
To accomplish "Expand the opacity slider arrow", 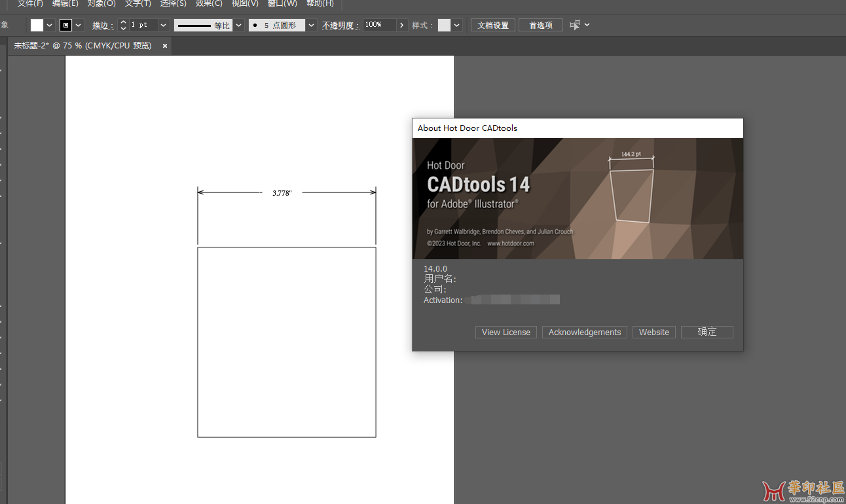I will pos(402,25).
